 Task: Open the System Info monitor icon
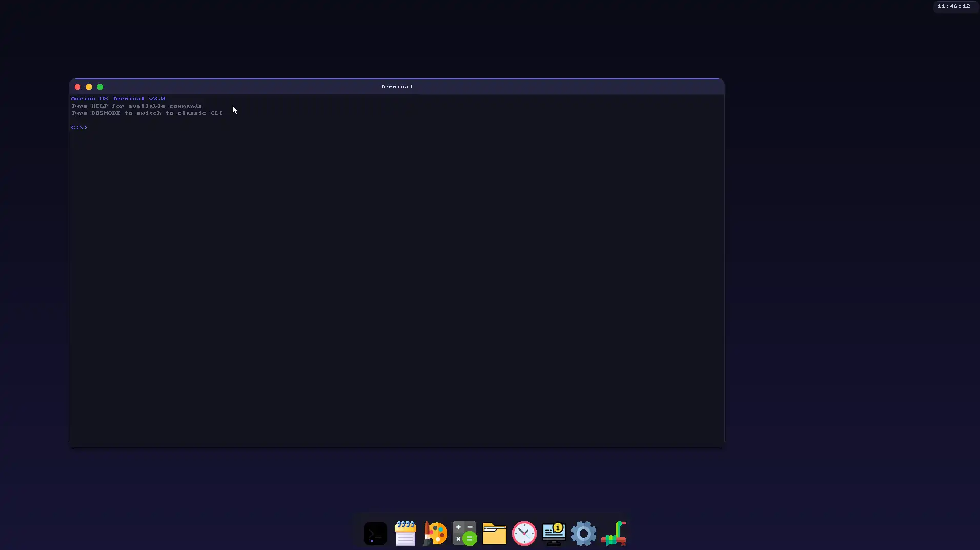click(554, 534)
